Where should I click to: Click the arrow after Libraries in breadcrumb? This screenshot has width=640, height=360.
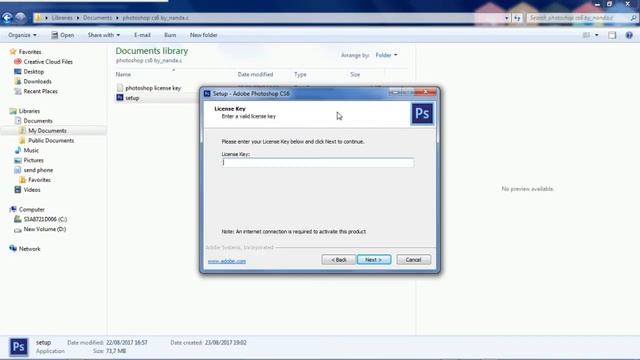(78, 18)
